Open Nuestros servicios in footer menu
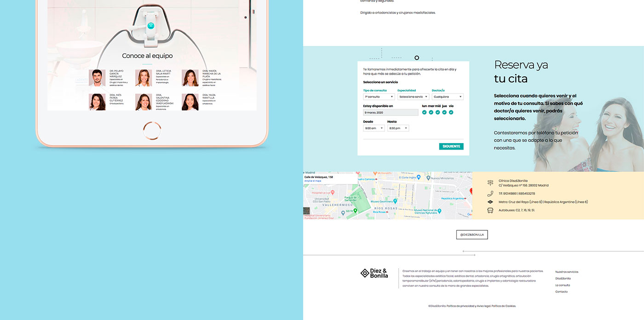This screenshot has height=320, width=644. pyautogui.click(x=567, y=272)
